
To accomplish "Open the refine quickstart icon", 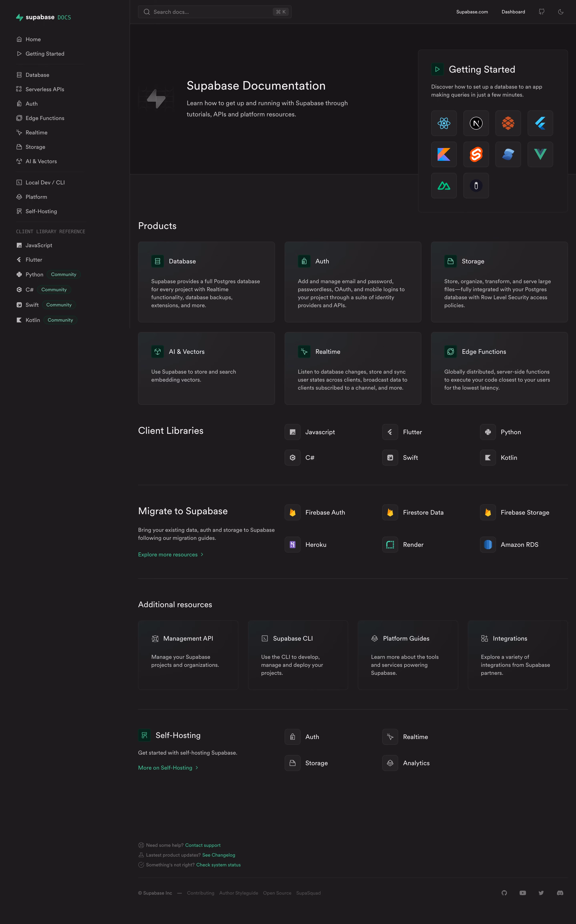I will [x=476, y=185].
